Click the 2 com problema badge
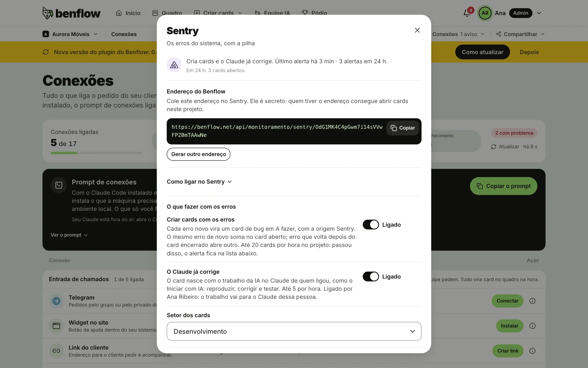 pyautogui.click(x=514, y=133)
